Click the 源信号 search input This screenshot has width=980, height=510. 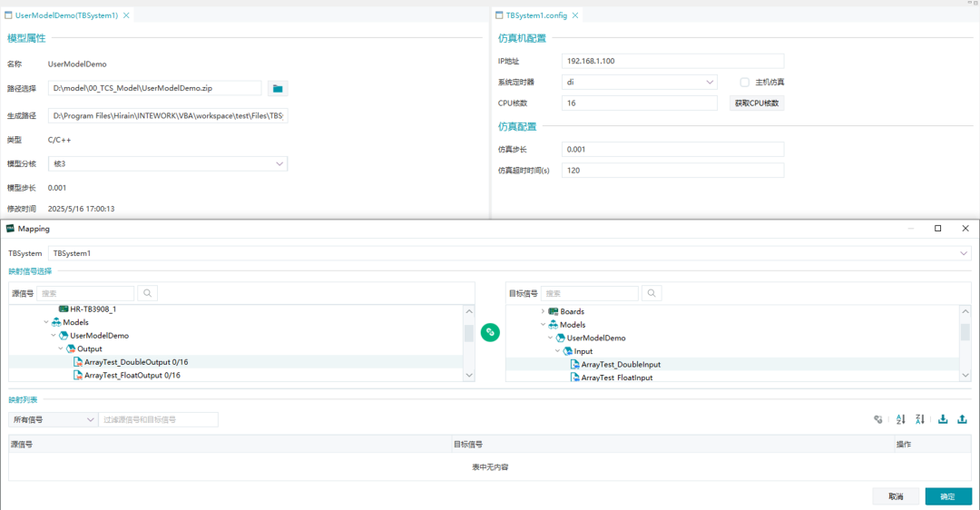pyautogui.click(x=85, y=293)
